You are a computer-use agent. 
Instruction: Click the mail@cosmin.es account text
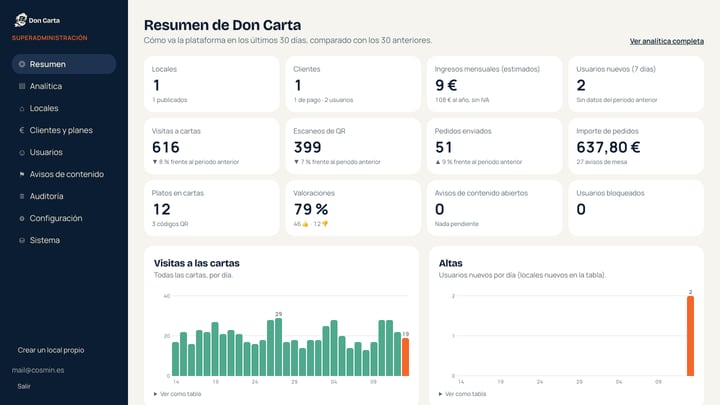[x=38, y=370]
